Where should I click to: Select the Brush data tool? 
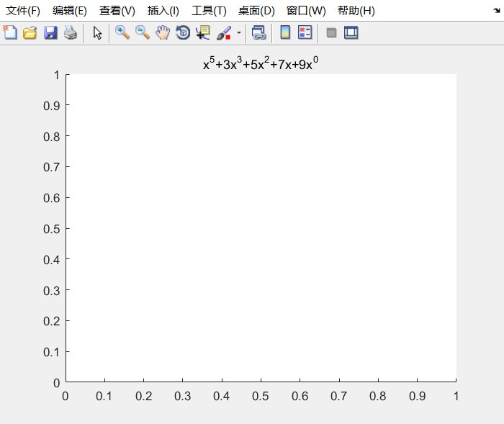tap(224, 33)
